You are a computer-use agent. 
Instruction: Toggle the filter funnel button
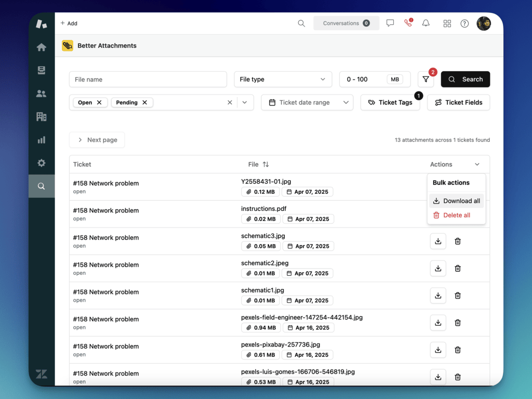pos(425,79)
